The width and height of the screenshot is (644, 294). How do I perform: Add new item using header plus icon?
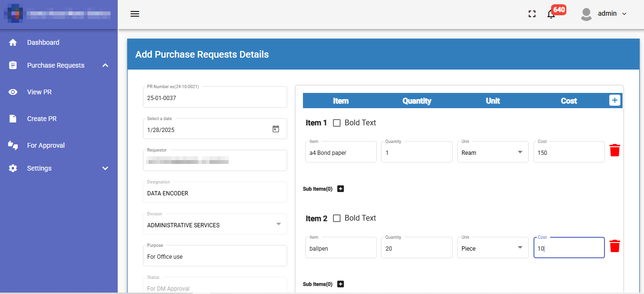(x=614, y=100)
